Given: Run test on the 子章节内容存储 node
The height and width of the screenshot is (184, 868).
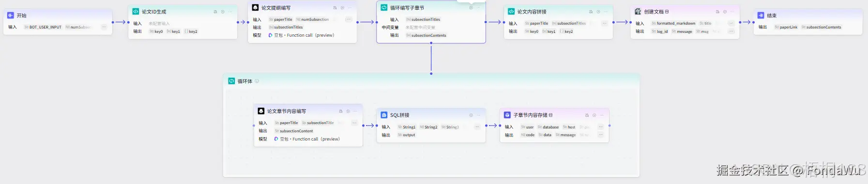Looking at the screenshot, I should coord(594,115).
